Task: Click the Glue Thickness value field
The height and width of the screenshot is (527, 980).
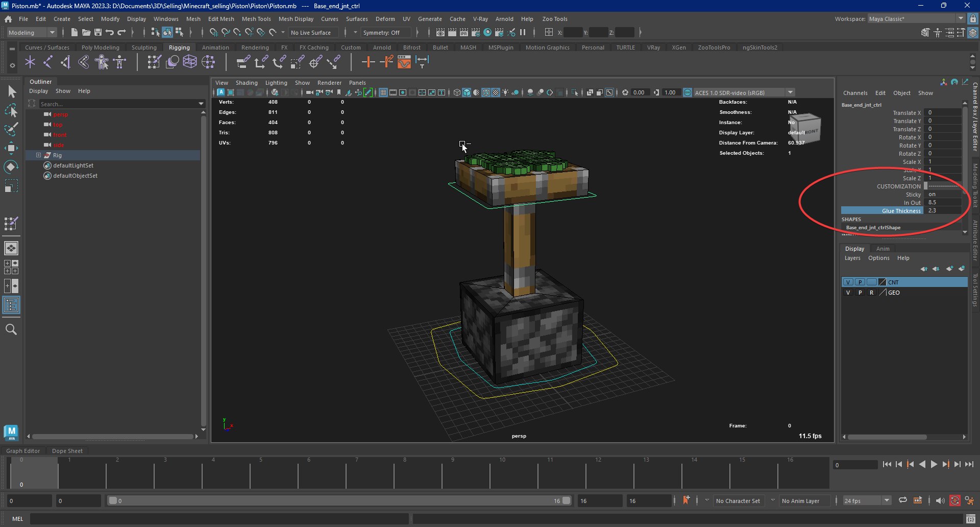Action: (x=944, y=210)
